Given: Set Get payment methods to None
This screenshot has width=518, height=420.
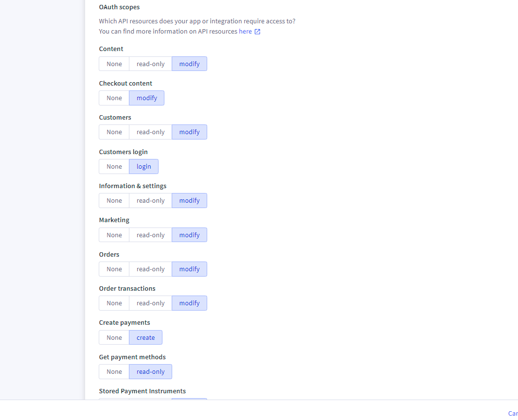Looking at the screenshot, I should pyautogui.click(x=114, y=371).
